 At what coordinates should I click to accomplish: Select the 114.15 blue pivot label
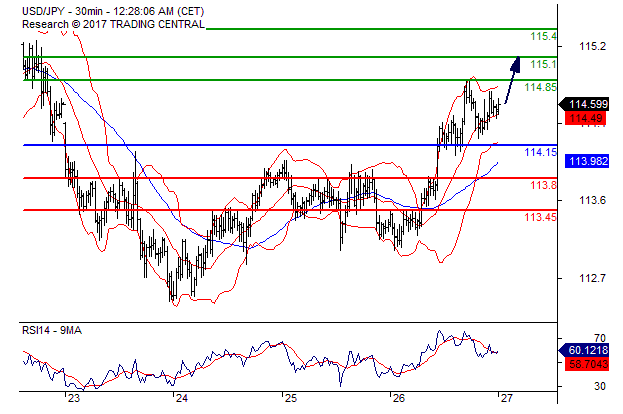540,152
